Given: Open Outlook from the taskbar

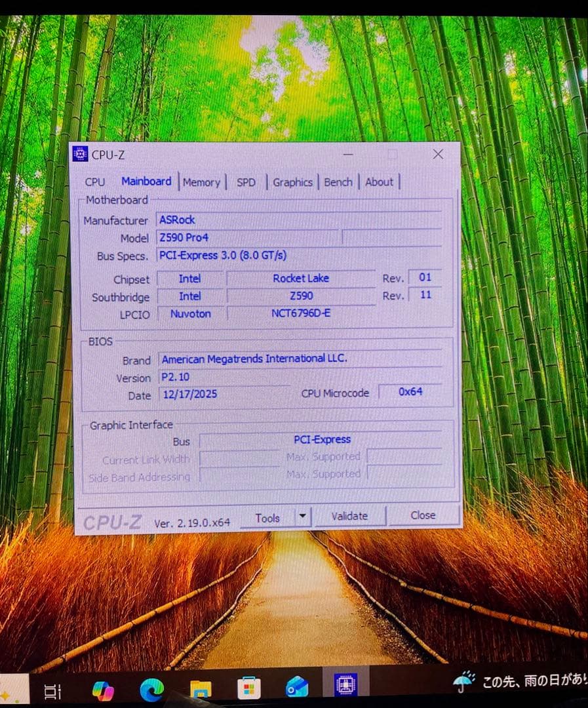Looking at the screenshot, I should click(297, 687).
